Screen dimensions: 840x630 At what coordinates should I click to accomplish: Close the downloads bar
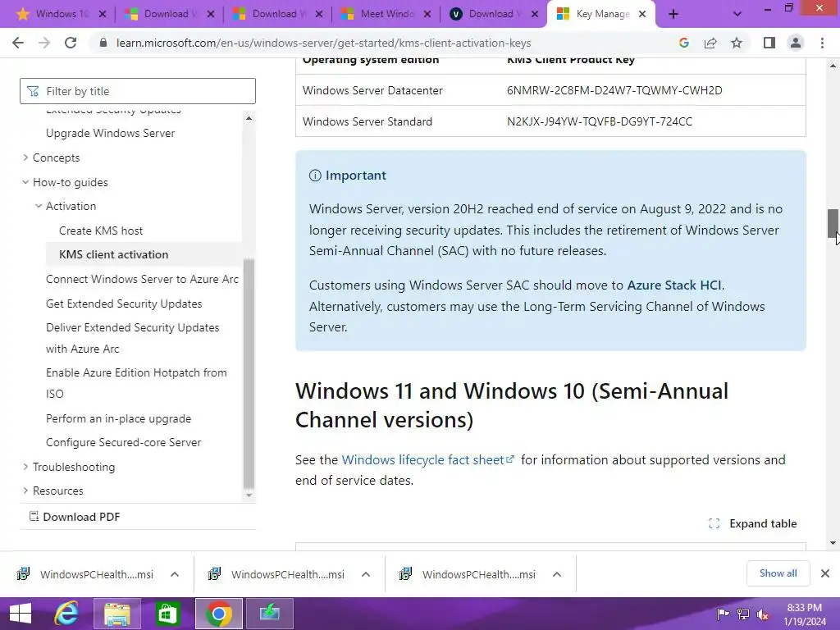click(825, 573)
